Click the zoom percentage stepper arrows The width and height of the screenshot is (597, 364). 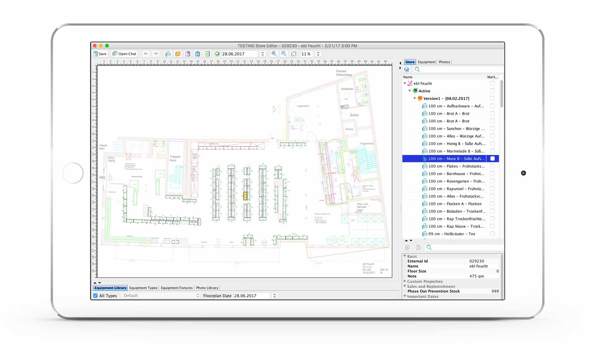point(318,54)
